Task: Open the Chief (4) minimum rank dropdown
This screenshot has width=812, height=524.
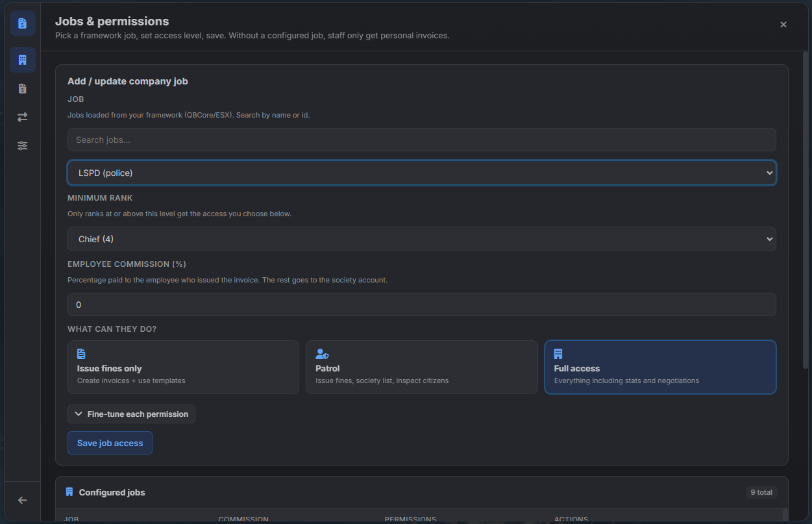Action: point(422,239)
